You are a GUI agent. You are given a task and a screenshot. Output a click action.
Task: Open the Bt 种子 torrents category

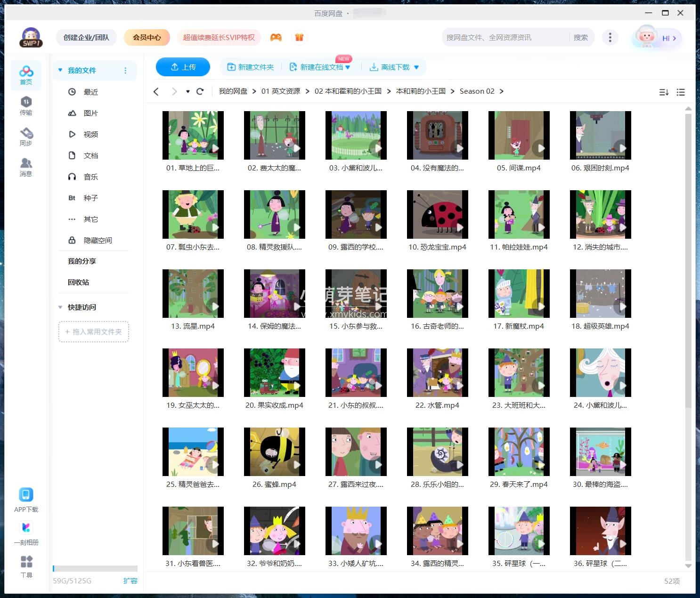pos(90,198)
